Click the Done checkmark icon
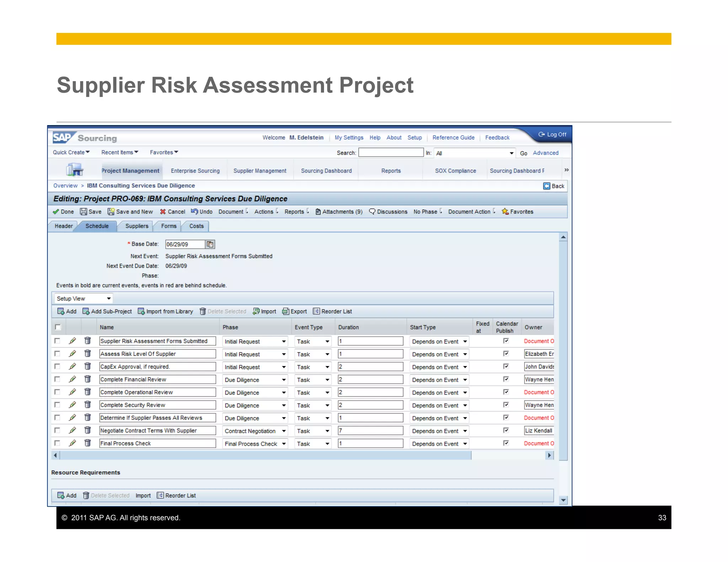The height and width of the screenshot is (562, 728). pyautogui.click(x=56, y=212)
